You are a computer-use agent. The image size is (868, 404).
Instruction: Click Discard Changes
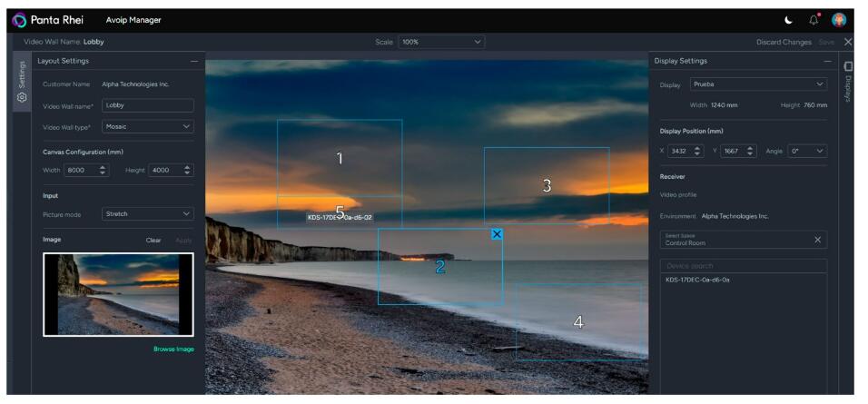[x=784, y=42]
